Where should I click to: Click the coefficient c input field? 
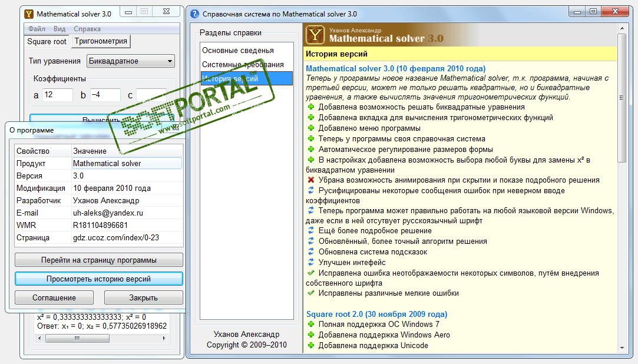tap(151, 95)
